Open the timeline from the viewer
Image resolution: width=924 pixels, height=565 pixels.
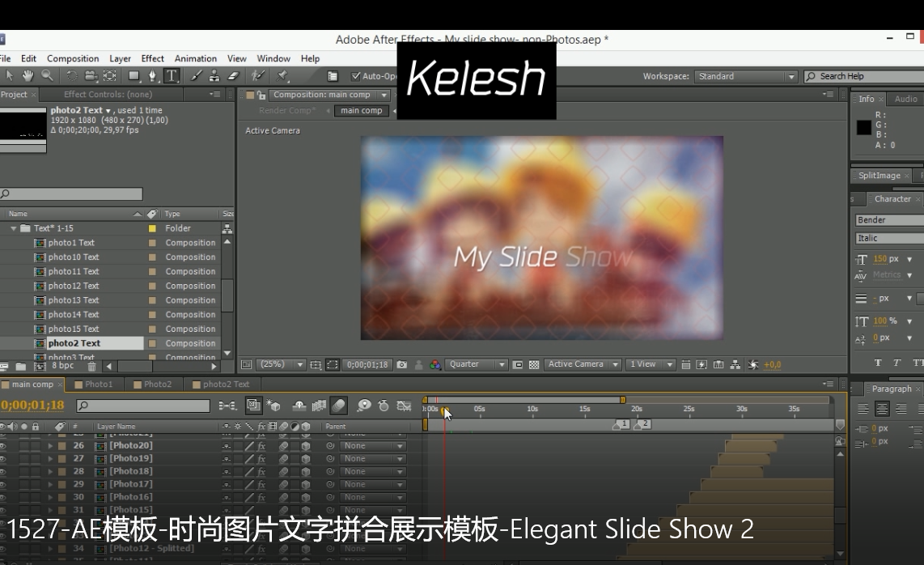(x=718, y=364)
